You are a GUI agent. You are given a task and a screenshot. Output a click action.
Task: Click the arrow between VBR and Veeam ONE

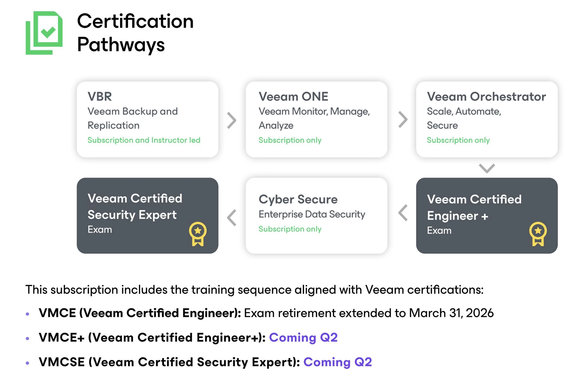232,120
